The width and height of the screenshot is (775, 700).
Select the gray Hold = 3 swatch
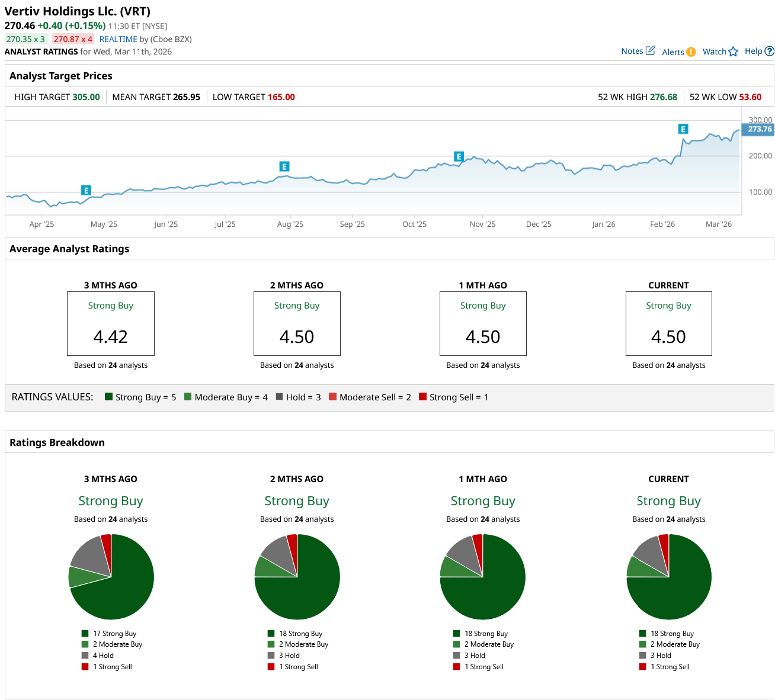point(279,397)
